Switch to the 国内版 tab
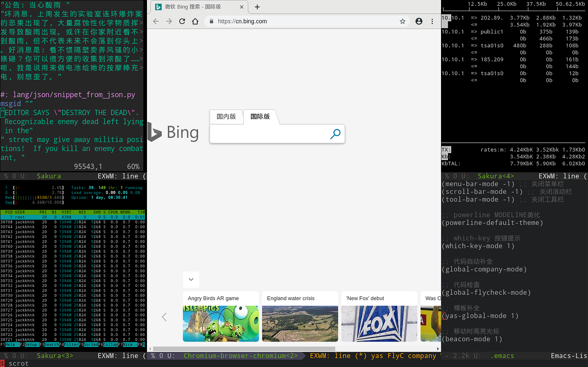Image resolution: width=588 pixels, height=367 pixels. [x=226, y=116]
